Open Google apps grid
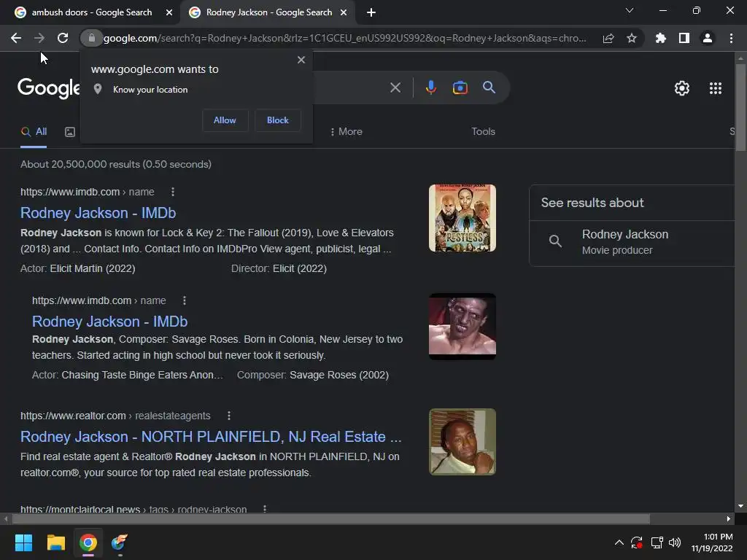This screenshot has height=560, width=747. (716, 88)
